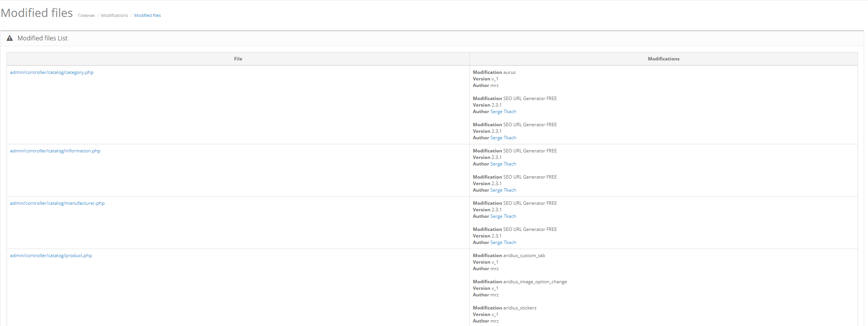868x326 pixels.
Task: Click the Modified files page title
Action: click(x=37, y=13)
